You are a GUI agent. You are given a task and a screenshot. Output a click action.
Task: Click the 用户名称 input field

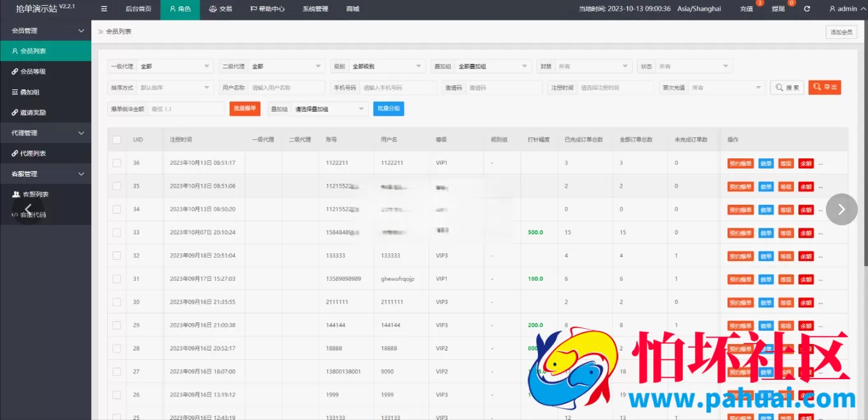tap(287, 87)
